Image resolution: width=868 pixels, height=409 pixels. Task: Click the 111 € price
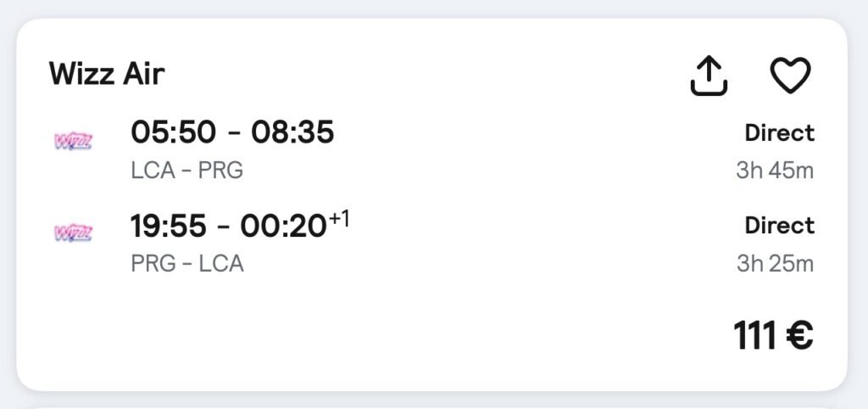(773, 336)
